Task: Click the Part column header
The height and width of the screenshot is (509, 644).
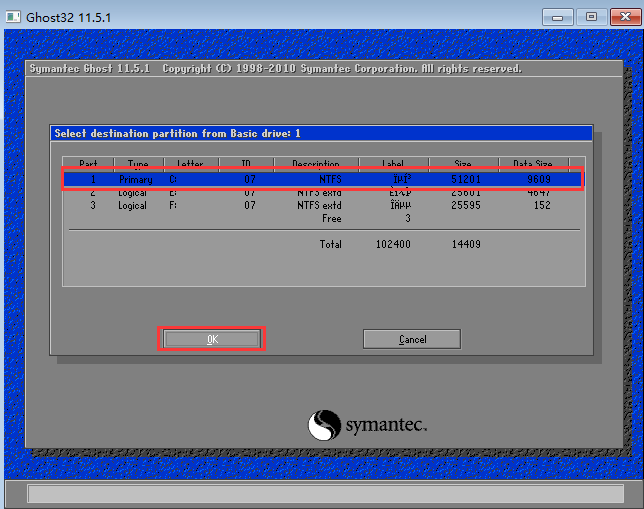Action: tap(88, 164)
